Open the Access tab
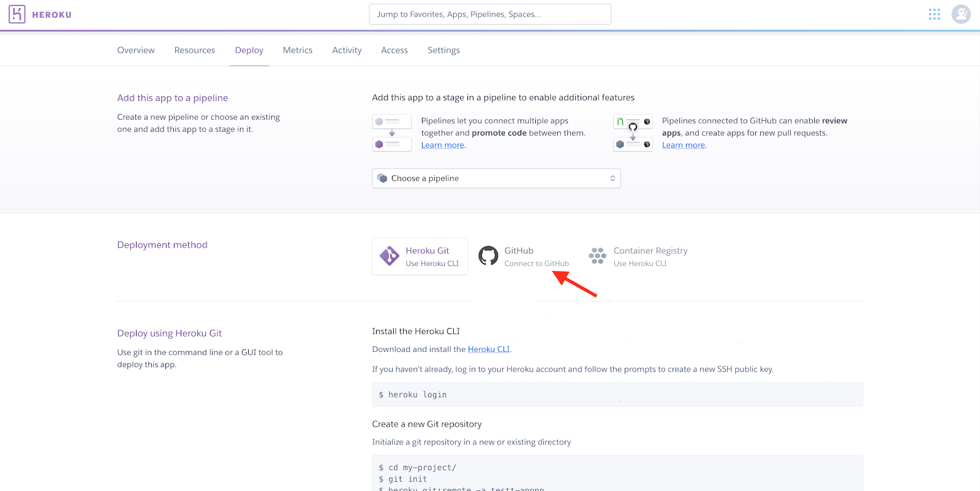The width and height of the screenshot is (980, 491). click(394, 50)
